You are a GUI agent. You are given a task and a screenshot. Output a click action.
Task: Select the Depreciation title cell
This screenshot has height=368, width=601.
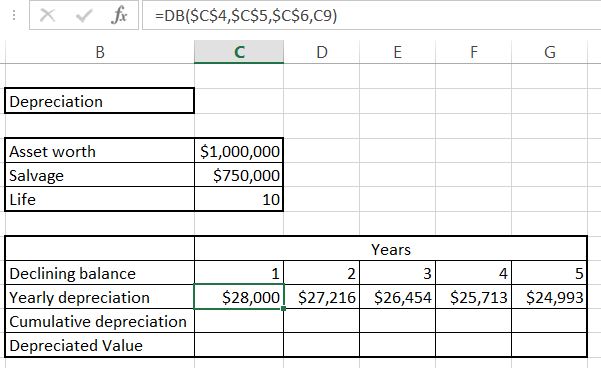[x=100, y=101]
